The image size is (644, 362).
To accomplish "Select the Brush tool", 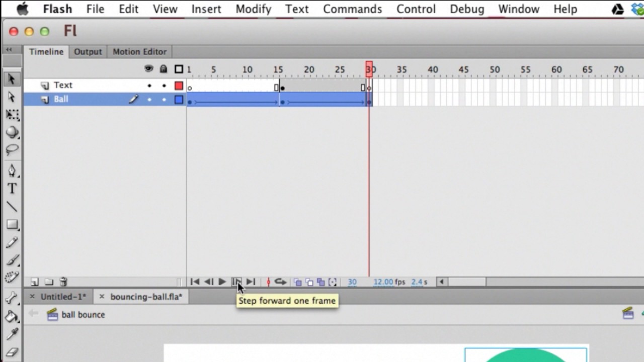I will click(12, 260).
